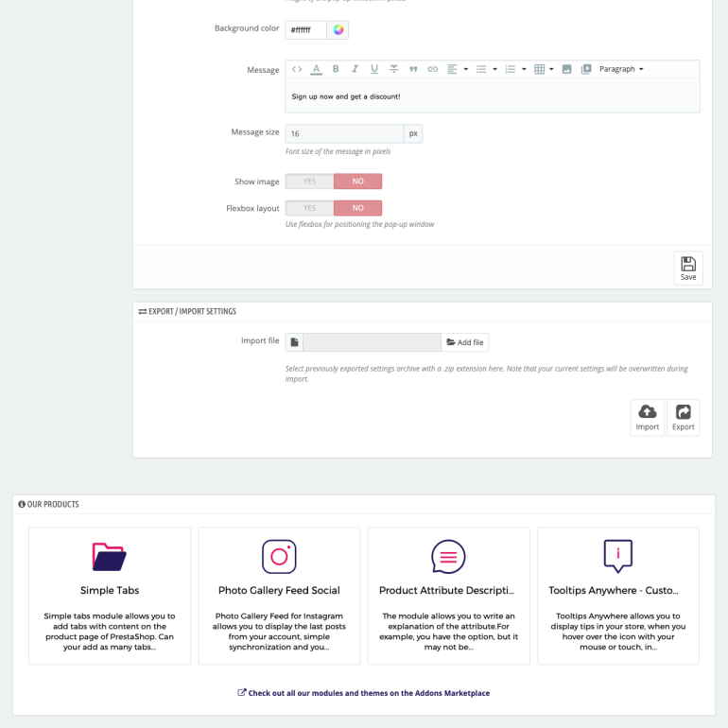Viewport: 728px width, 728px height.
Task: Click the Instagram camera icon
Action: click(x=279, y=556)
